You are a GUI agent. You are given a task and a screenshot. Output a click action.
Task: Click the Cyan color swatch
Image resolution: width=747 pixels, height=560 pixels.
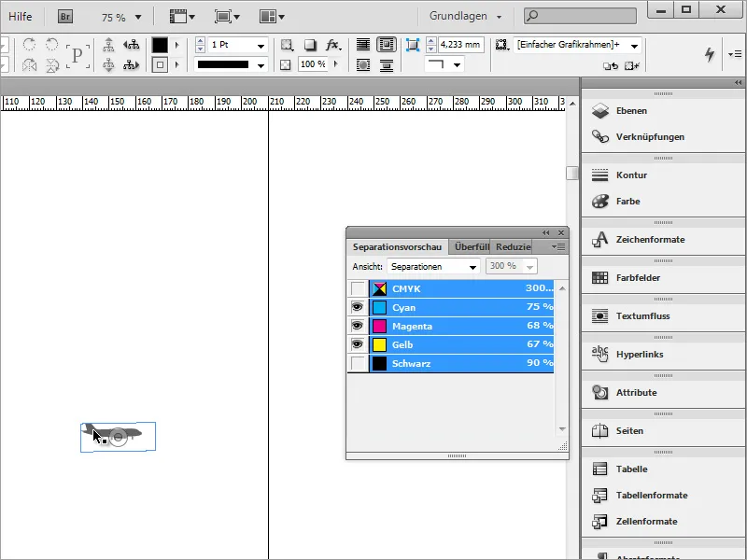[x=379, y=307]
